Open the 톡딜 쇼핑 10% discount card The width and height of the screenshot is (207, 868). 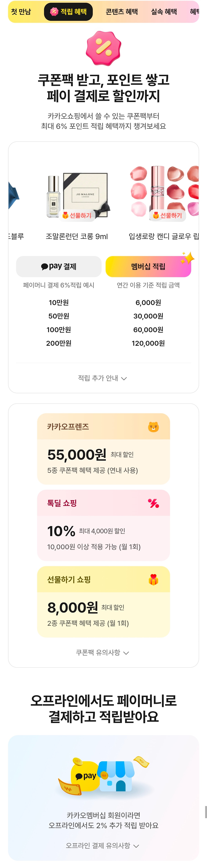pyautogui.click(x=103, y=525)
